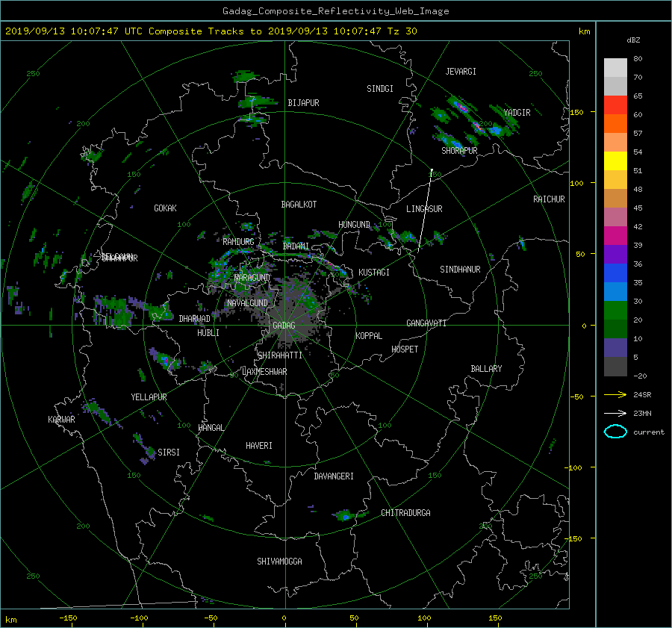Click the green 20 dBZ color swatch
The height and width of the screenshot is (628, 672).
[615, 310]
